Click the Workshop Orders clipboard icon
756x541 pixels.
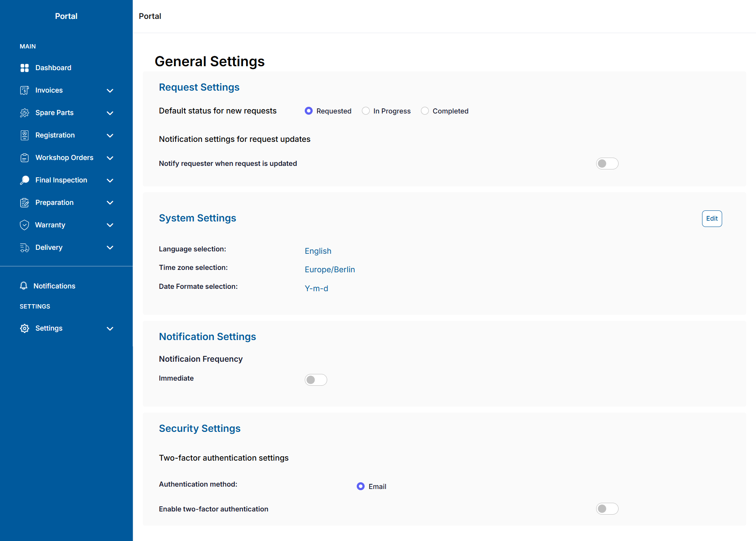point(24,158)
